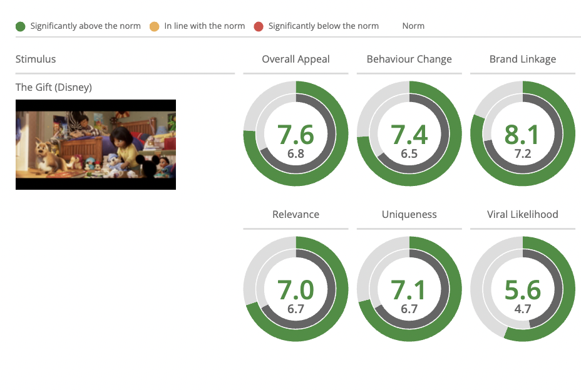This screenshot has width=581, height=392.
Task: Click the Behaviour Change norm value 6.5
Action: pyautogui.click(x=409, y=153)
